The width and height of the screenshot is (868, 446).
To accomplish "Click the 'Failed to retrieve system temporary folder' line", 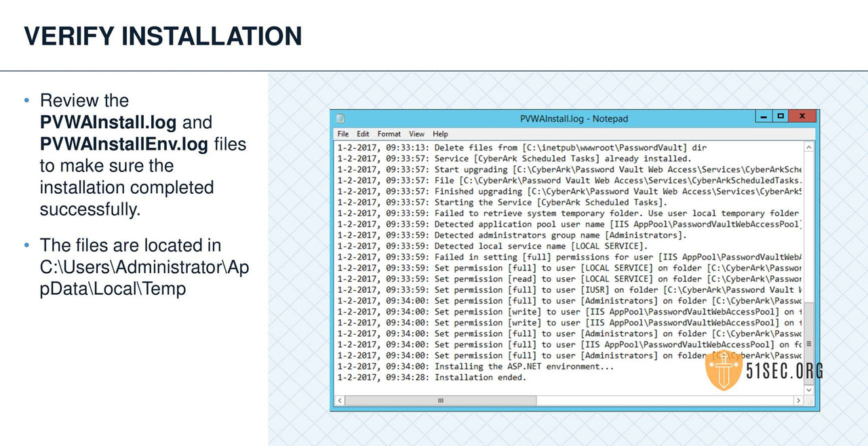I will 570,213.
